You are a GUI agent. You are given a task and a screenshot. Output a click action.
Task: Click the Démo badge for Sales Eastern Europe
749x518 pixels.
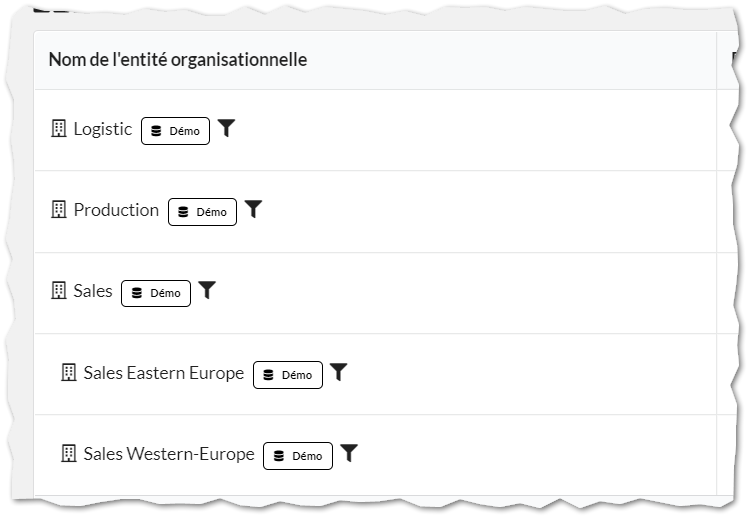point(288,375)
